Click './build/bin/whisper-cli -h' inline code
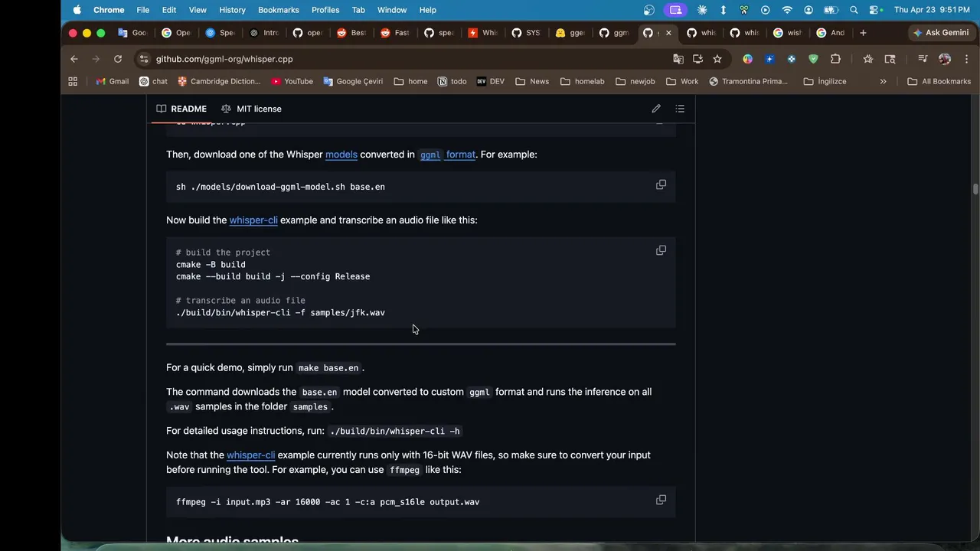Viewport: 980px width, 551px height. tap(394, 431)
